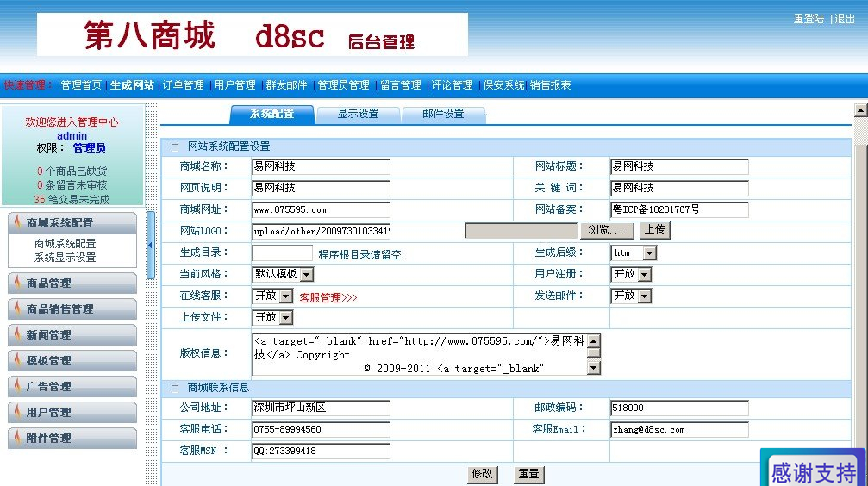
Task: Click flame icon beside 用户管理
Action: click(18, 411)
